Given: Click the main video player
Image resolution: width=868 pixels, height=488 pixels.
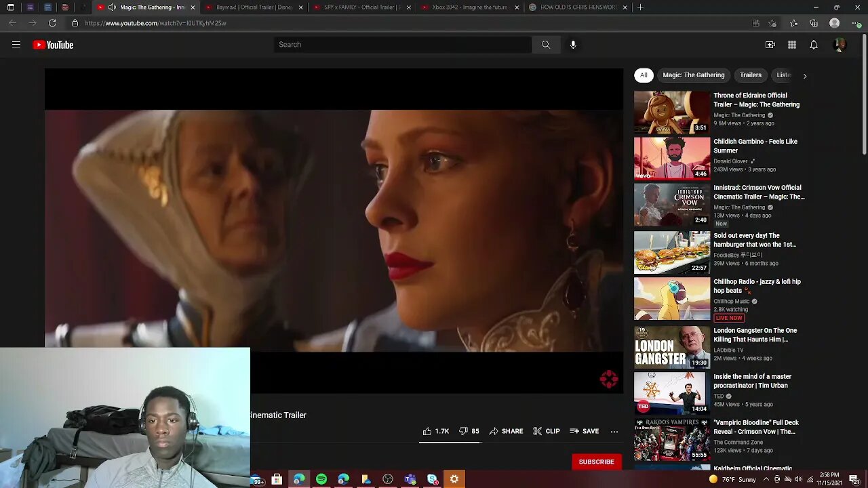Looking at the screenshot, I should coord(334,230).
